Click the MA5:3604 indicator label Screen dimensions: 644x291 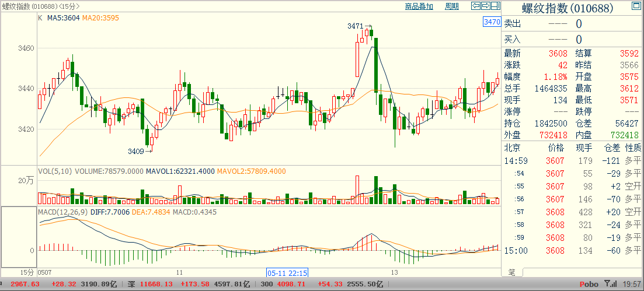64,18
